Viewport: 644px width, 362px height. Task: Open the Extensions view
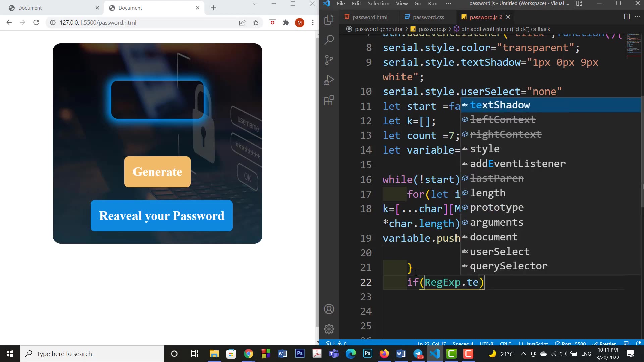tap(329, 100)
